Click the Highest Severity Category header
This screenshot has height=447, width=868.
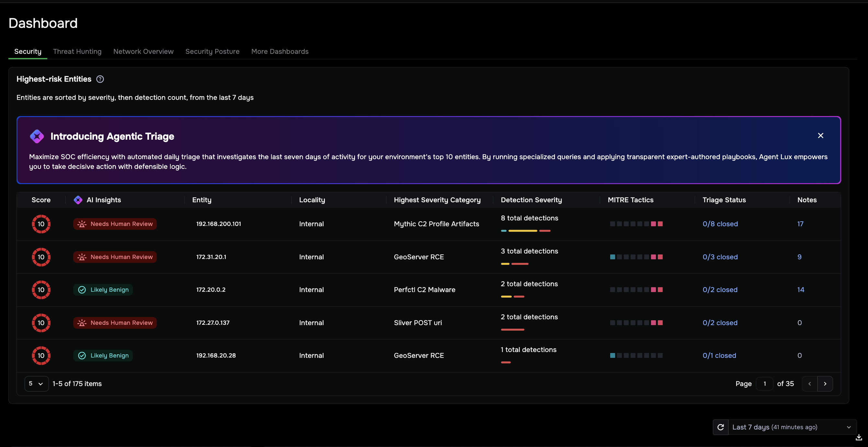[437, 200]
